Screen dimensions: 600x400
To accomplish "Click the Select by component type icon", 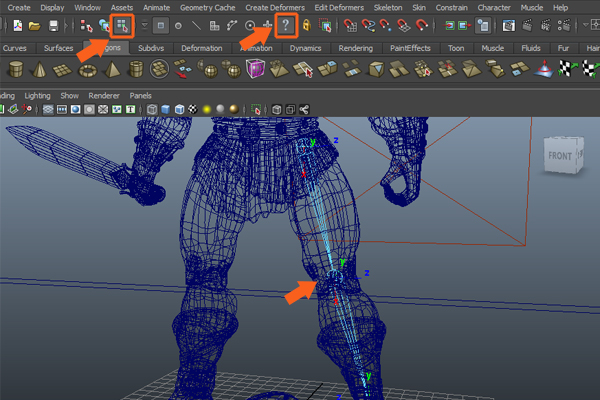I will coord(122,25).
